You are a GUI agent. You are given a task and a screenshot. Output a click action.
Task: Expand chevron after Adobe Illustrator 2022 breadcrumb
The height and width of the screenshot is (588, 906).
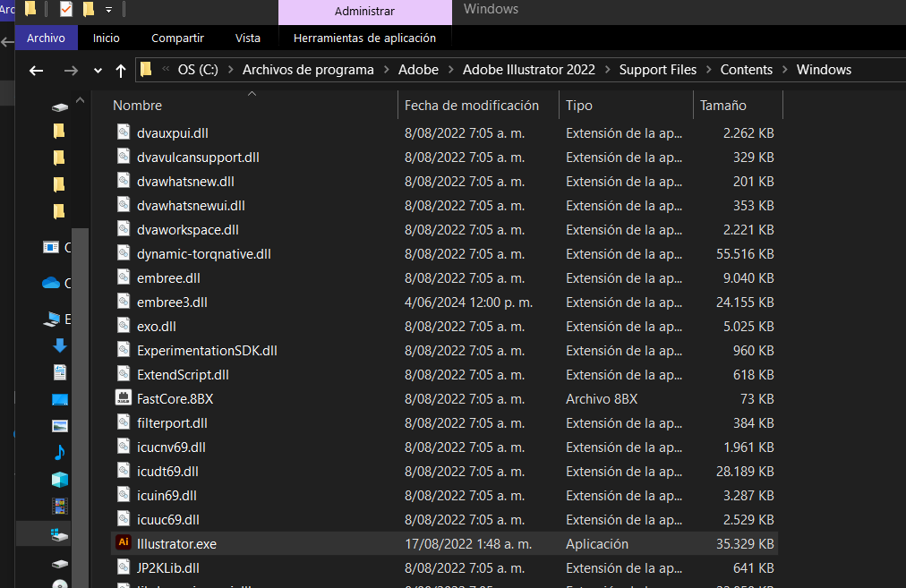(607, 69)
